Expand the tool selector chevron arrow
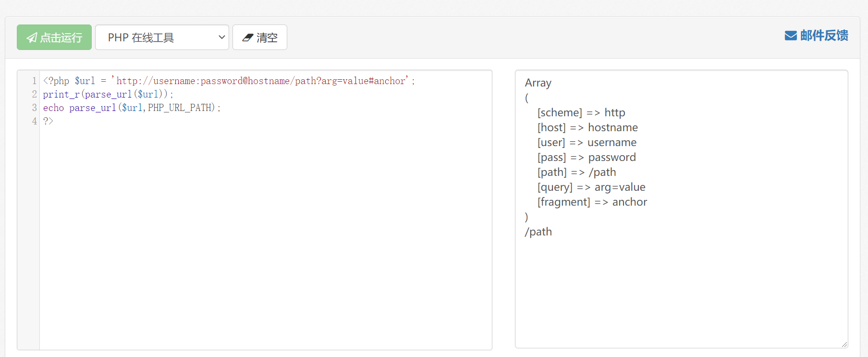Screen dimensions: 868x357 tap(221, 37)
